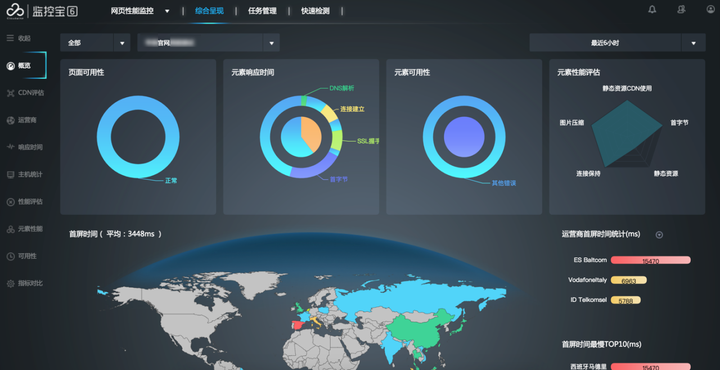This screenshot has height=370, width=720.
Task: Open the 性能评估 sidebar icon
Action: [x=11, y=202]
